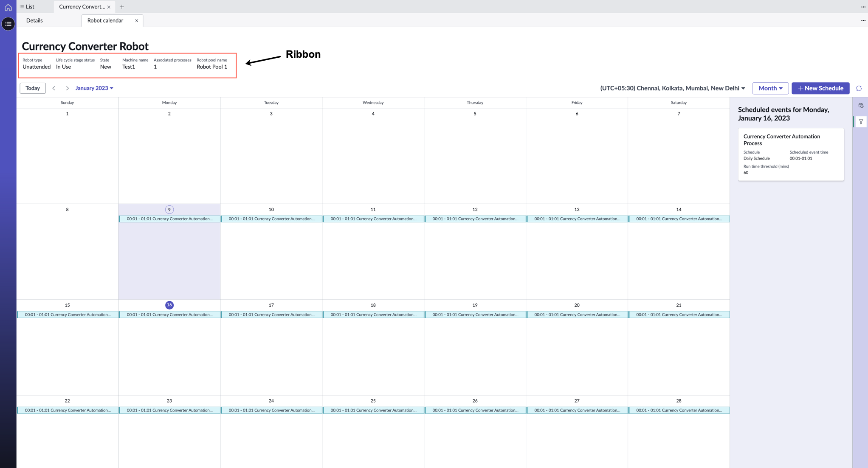Open the more options menu in top tab bar
Viewport: 868px width, 468px height.
(863, 7)
